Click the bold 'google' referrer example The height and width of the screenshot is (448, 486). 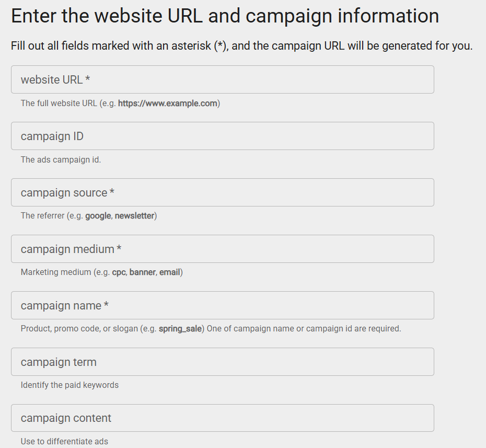98,216
